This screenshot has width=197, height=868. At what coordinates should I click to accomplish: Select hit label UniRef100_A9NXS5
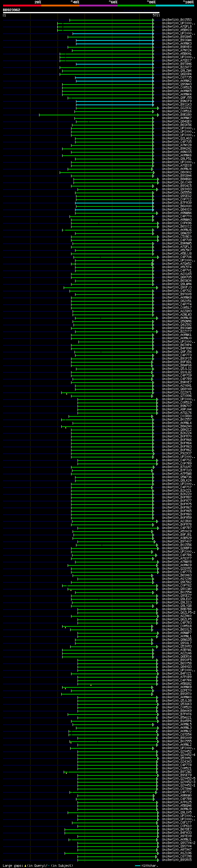177,152
